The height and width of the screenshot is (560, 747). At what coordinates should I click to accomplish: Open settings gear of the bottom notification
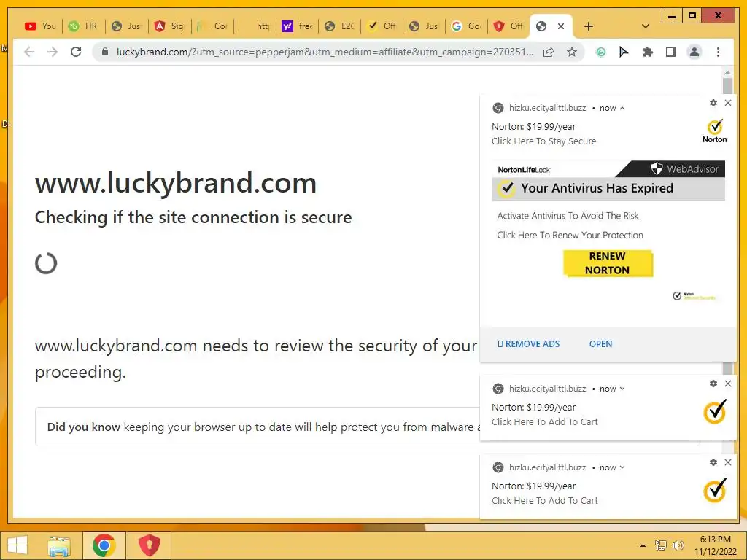click(x=713, y=462)
